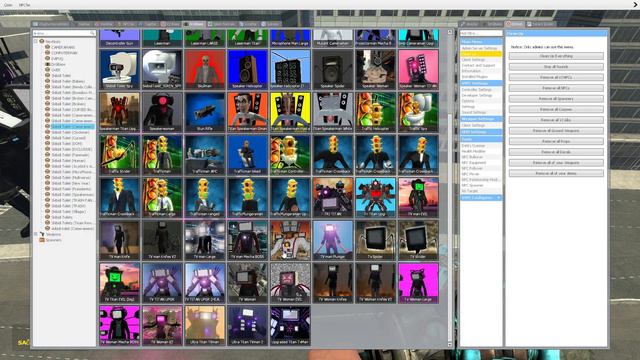640x360 pixels.
Task: Select the TV Strider icon
Action: pos(418,240)
